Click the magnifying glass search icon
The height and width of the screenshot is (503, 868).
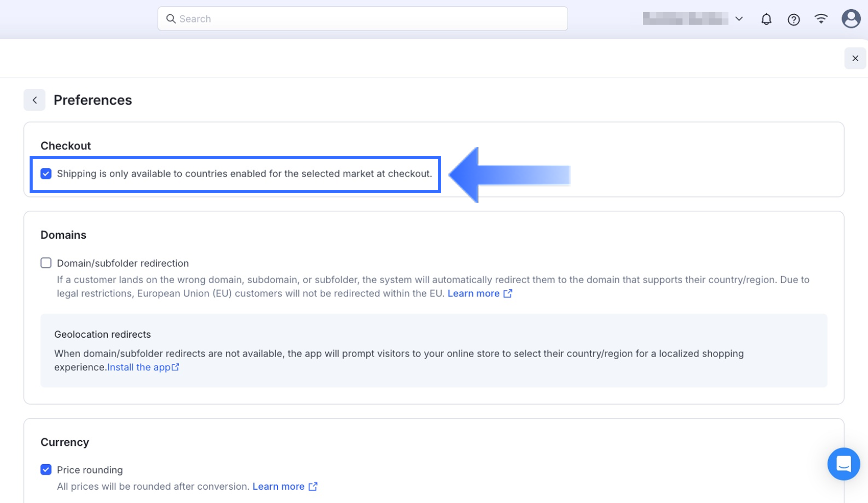[x=171, y=19]
